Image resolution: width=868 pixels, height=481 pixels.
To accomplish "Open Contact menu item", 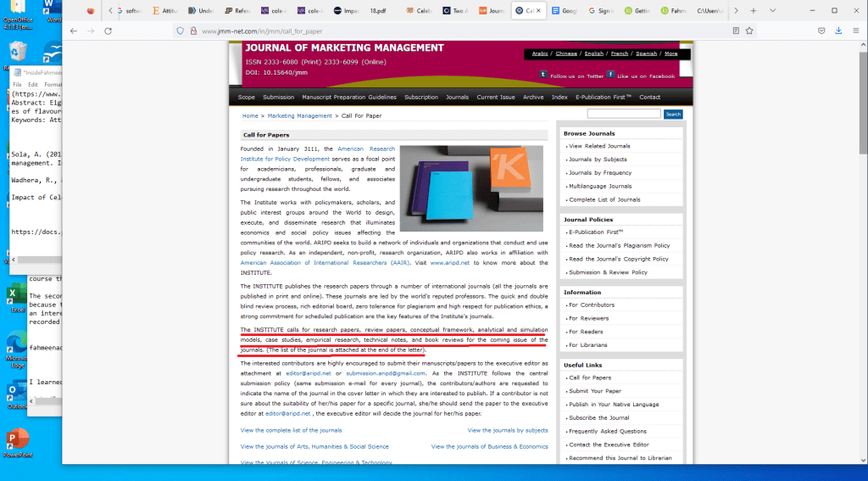I will pos(650,97).
